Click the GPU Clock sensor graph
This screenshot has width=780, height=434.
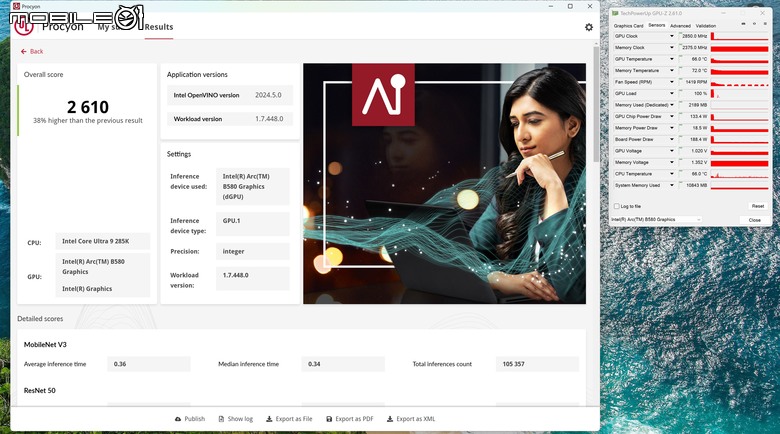tap(740, 36)
